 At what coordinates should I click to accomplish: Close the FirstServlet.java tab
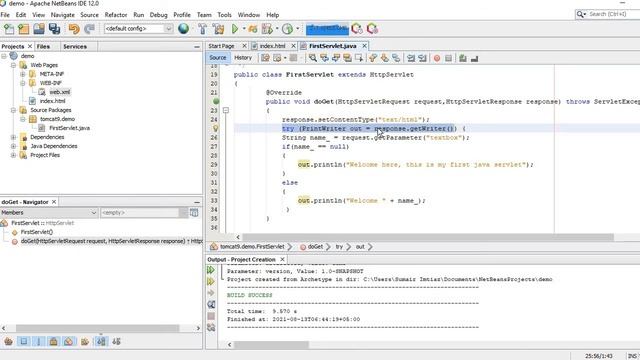point(364,46)
